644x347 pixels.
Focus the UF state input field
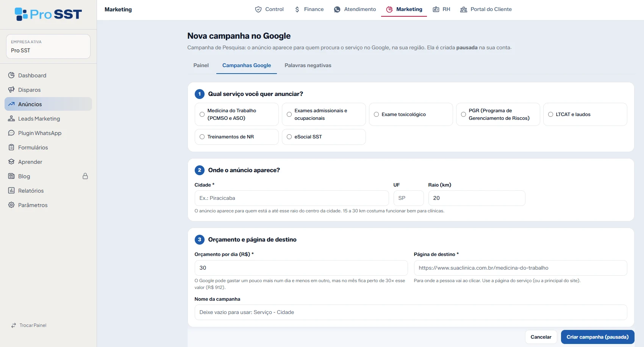tap(408, 198)
